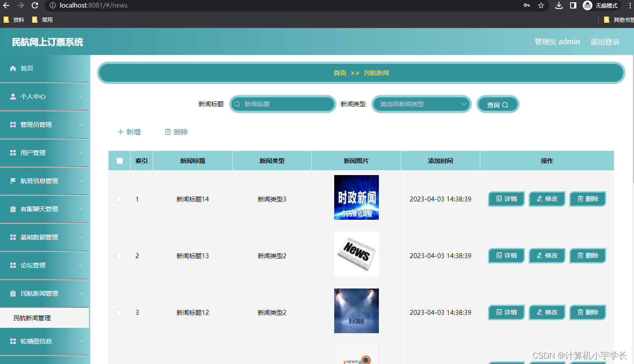
Task: Click the browser back arrow
Action: click(6, 5)
